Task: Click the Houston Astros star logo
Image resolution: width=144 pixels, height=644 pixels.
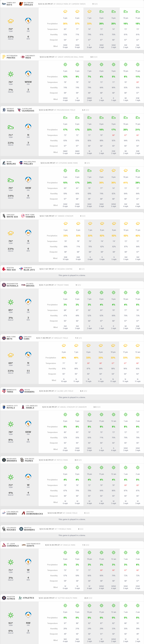Action: (x=4, y=598)
